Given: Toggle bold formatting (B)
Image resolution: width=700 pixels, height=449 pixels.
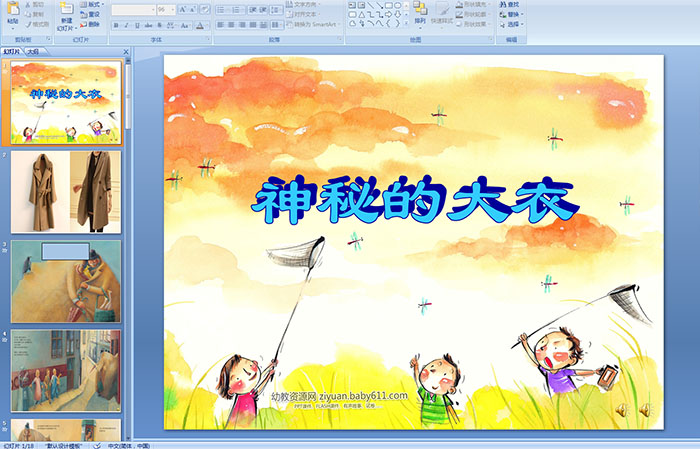Looking at the screenshot, I should (x=116, y=25).
